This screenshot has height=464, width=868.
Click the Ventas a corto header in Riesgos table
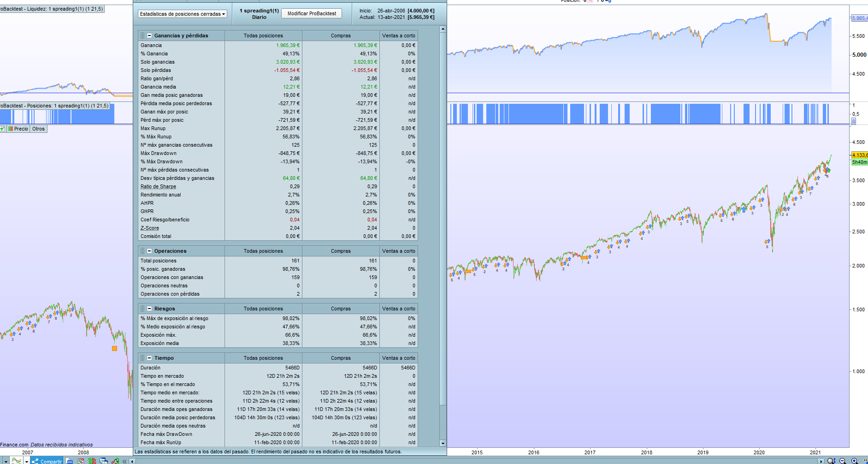pyautogui.click(x=399, y=309)
